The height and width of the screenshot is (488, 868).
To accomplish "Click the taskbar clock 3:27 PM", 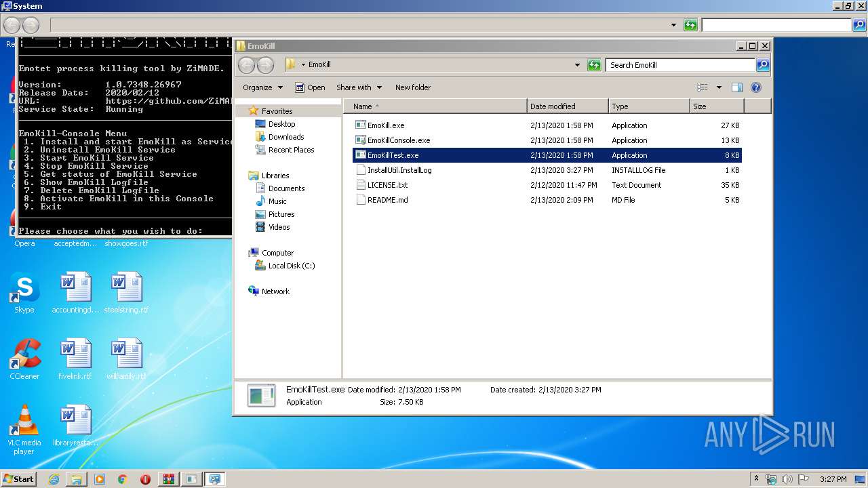I will [833, 479].
